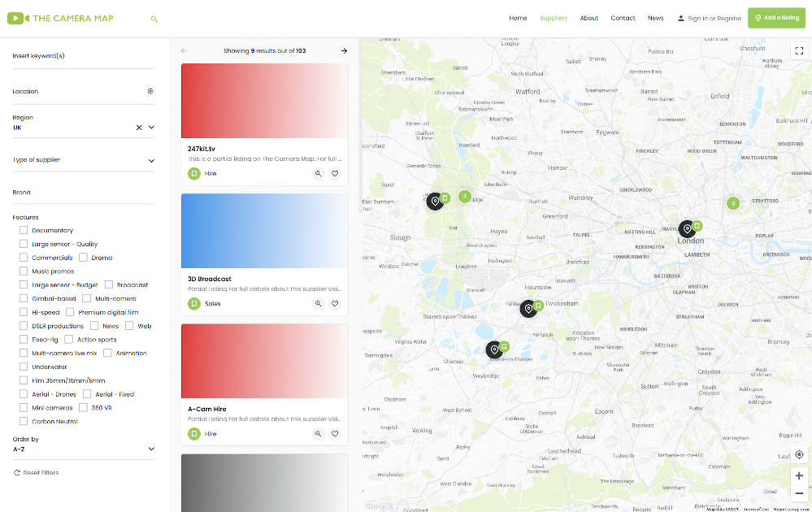This screenshot has height=512, width=812.
Task: Open the Home menu item
Action: click(518, 18)
